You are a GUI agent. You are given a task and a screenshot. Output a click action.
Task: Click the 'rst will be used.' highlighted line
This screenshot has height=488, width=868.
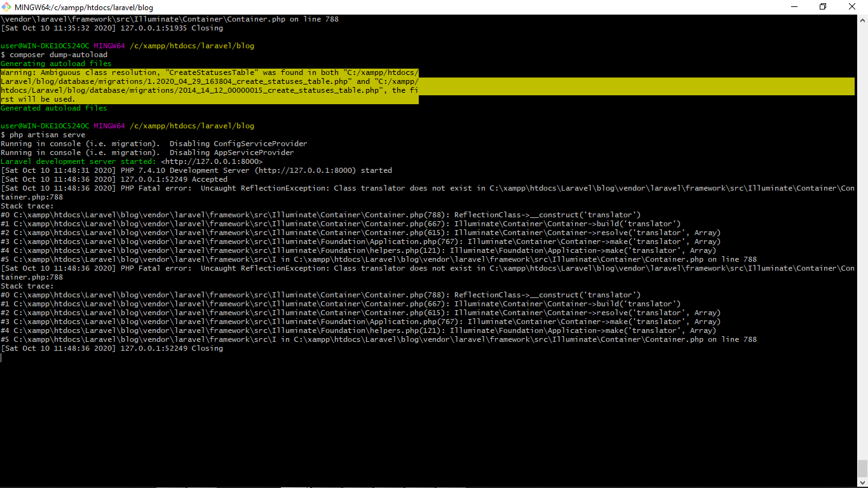pos(38,99)
